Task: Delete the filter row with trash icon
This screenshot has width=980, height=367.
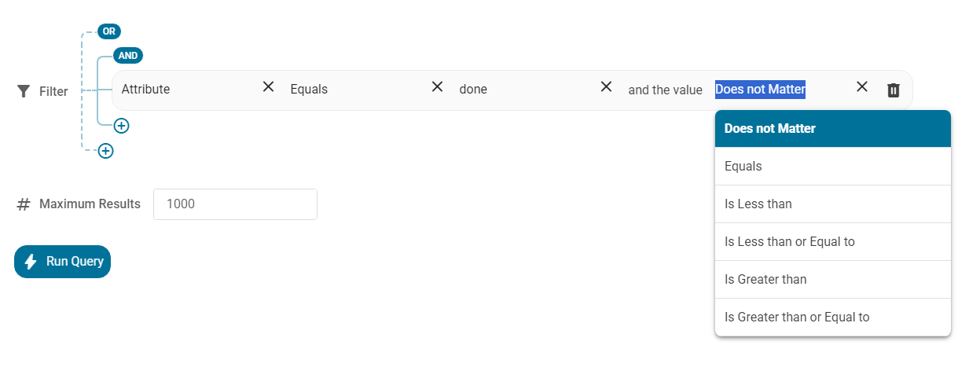Action: pos(893,90)
